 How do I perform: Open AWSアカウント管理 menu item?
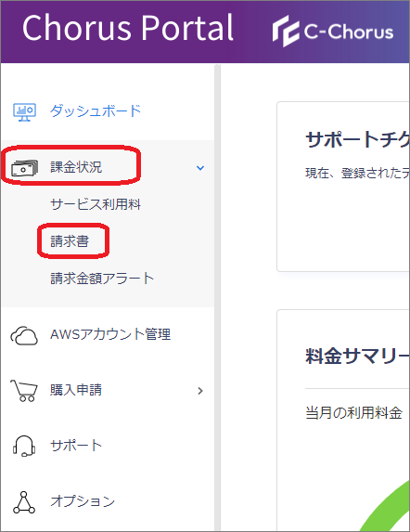click(x=110, y=334)
